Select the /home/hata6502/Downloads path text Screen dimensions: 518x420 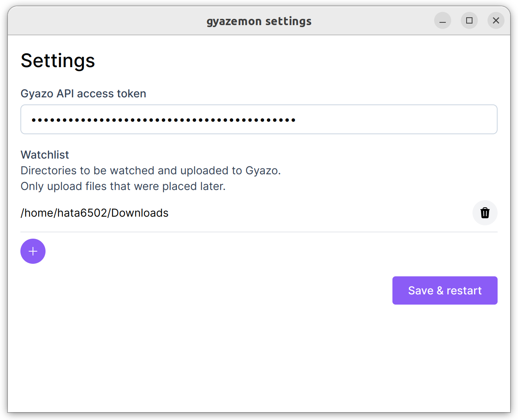coord(94,213)
